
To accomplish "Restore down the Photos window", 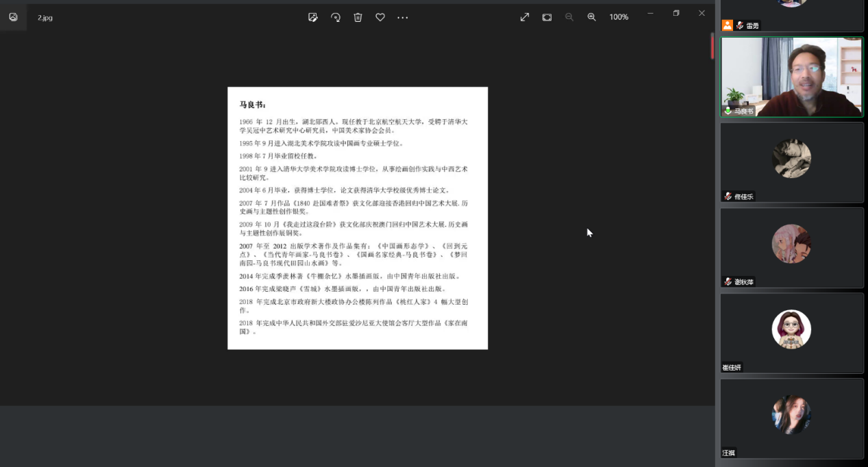I will coord(676,13).
